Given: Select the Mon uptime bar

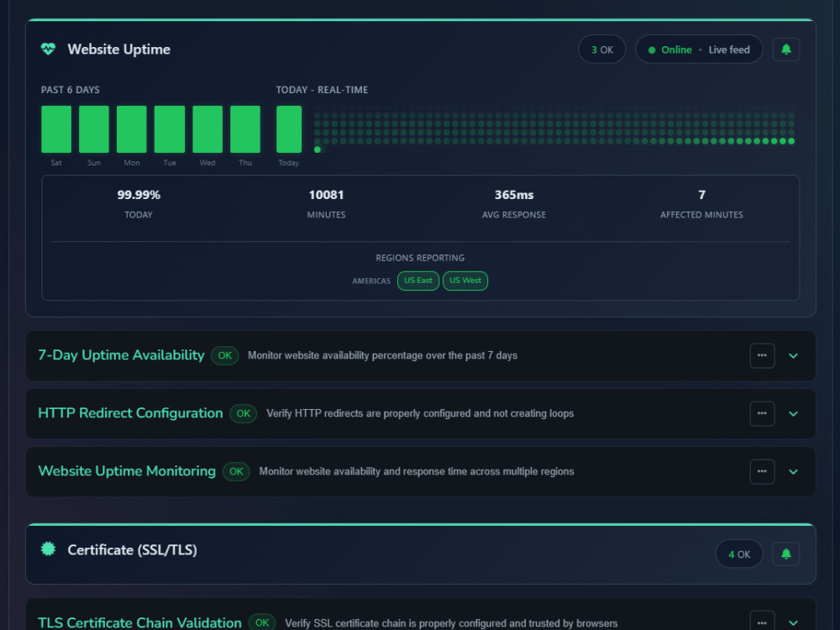Looking at the screenshot, I should 132,129.
